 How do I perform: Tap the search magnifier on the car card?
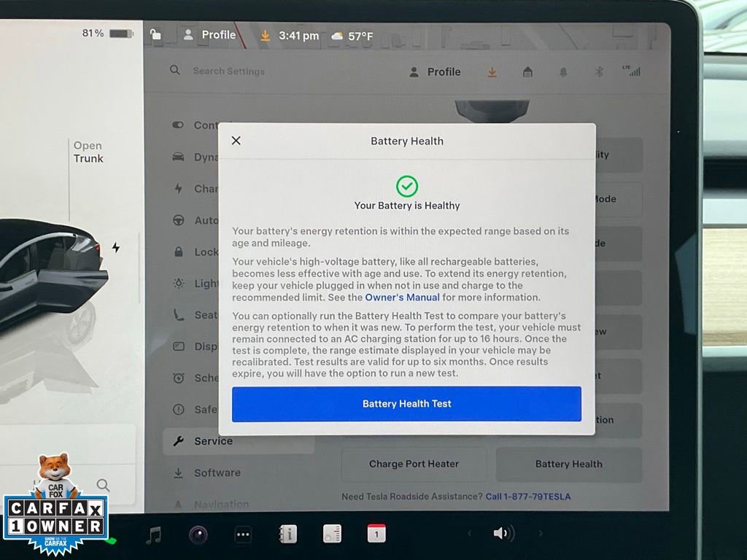103,485
